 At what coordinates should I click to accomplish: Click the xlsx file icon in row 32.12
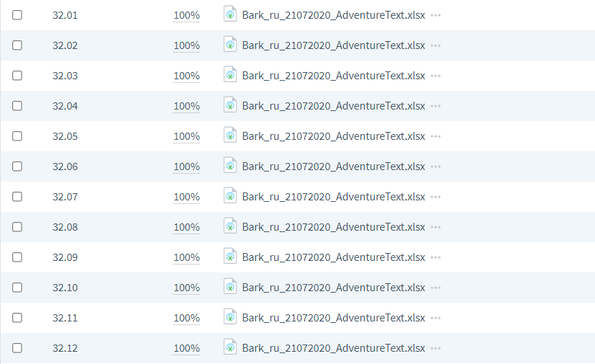point(230,347)
